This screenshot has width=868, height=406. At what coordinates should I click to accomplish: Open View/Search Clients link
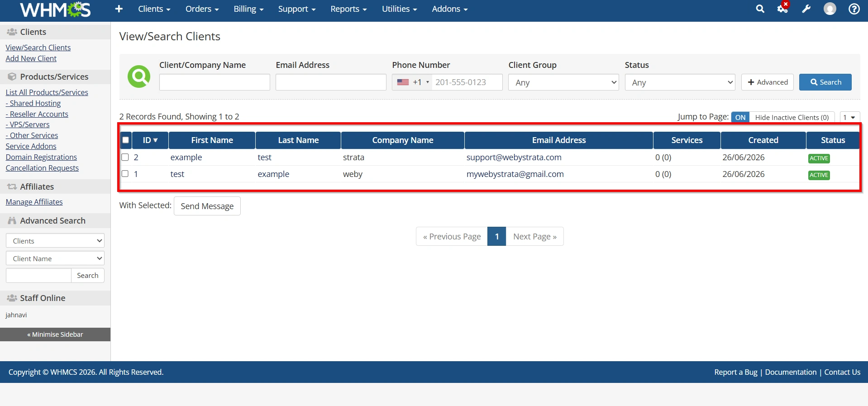38,48
